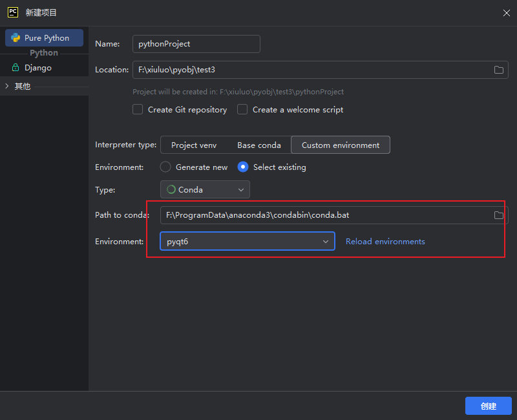This screenshot has width=517, height=420.
Task: Select Custom environment interpreter type
Action: point(340,145)
